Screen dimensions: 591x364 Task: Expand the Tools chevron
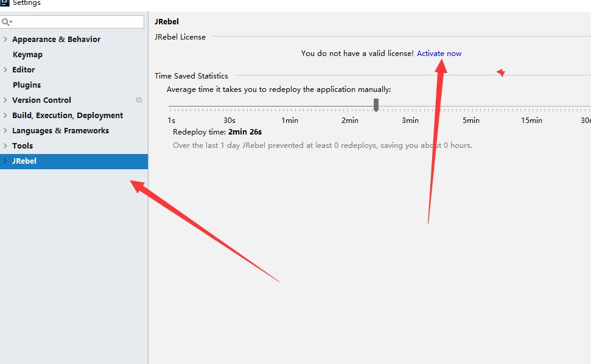click(x=5, y=146)
